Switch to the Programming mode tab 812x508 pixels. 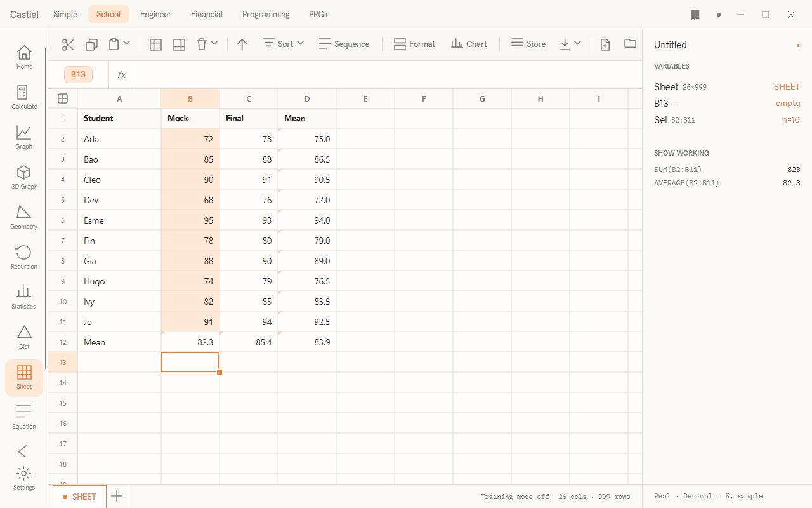pyautogui.click(x=266, y=14)
